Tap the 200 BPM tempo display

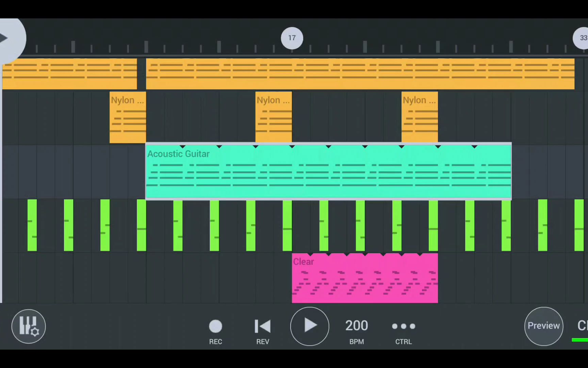click(x=356, y=326)
